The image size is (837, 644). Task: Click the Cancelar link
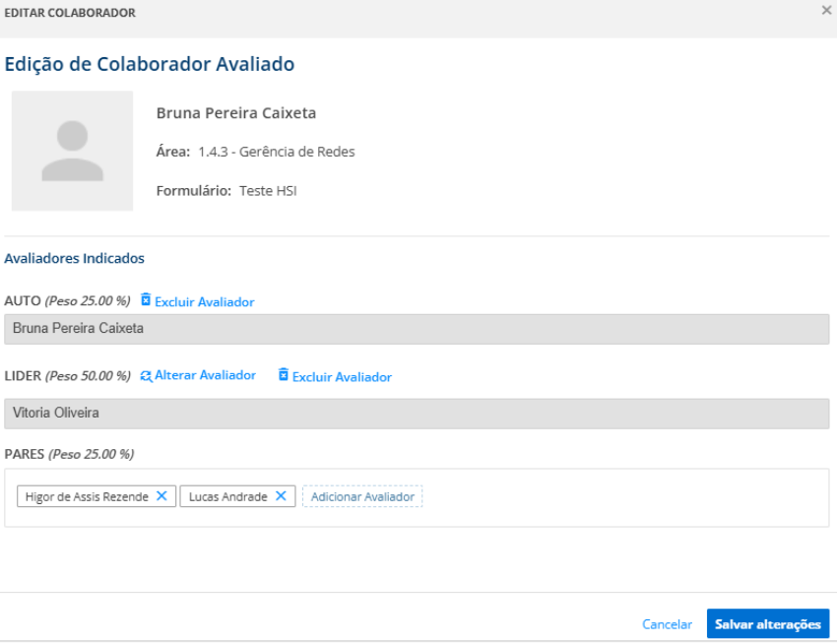click(667, 624)
